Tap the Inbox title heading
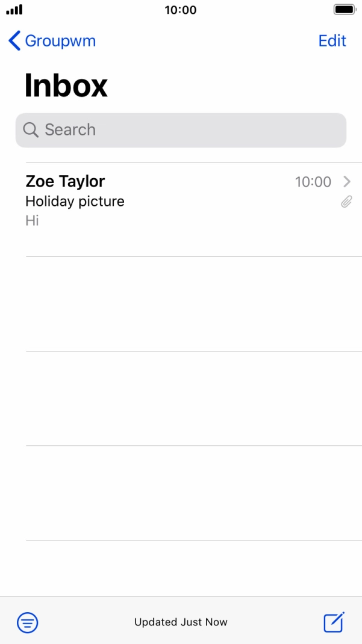 click(x=66, y=85)
